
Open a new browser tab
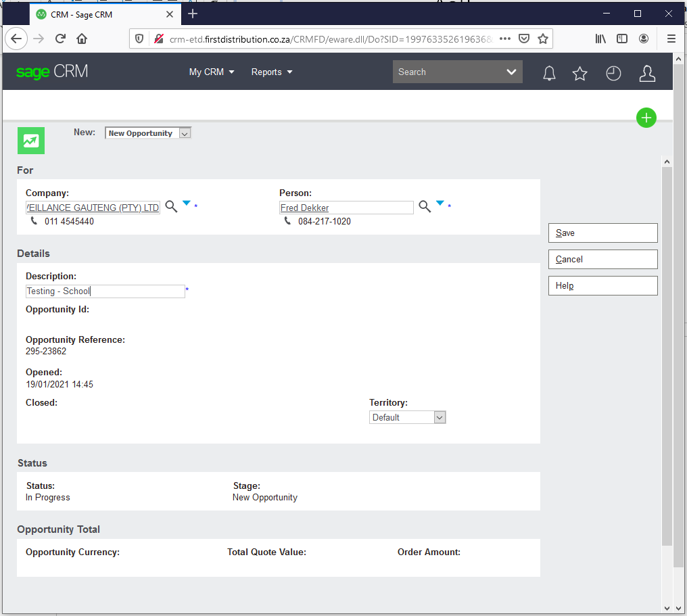pyautogui.click(x=193, y=14)
